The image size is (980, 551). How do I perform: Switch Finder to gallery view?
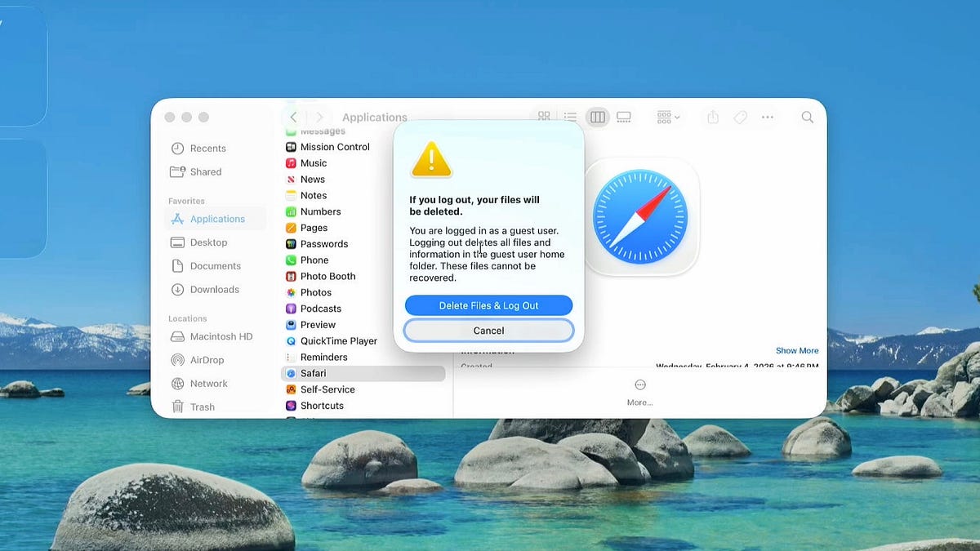[x=624, y=118]
